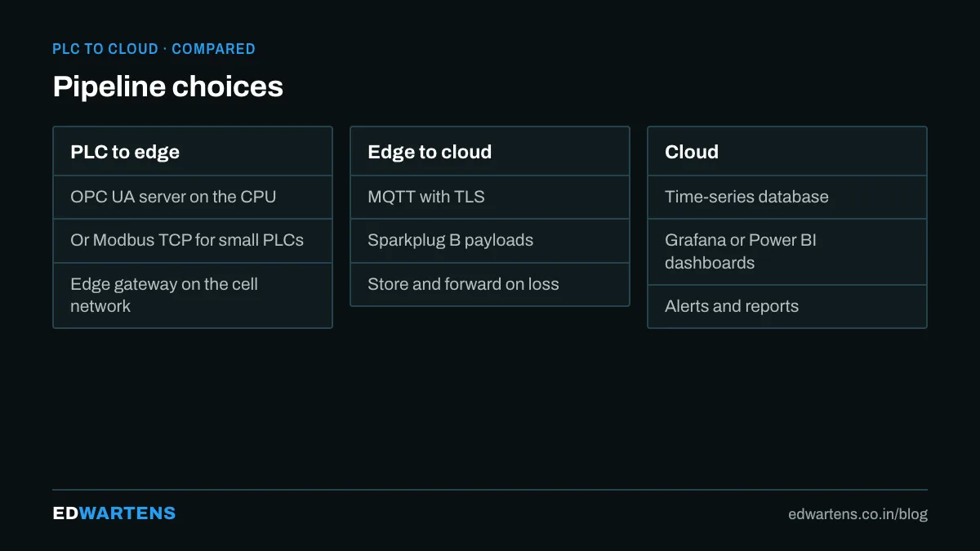Screen dimensions: 980x551
Task: Click OPC UA server on the CPU row
Action: 193,197
